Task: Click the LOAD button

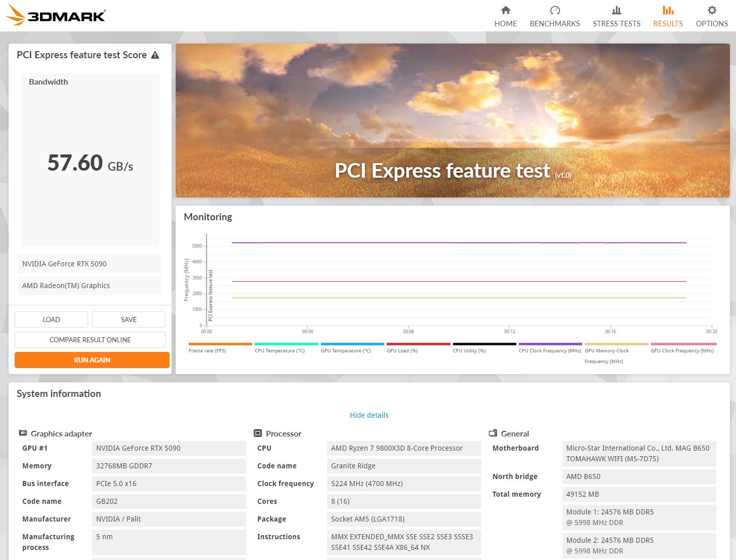Action: pyautogui.click(x=51, y=319)
